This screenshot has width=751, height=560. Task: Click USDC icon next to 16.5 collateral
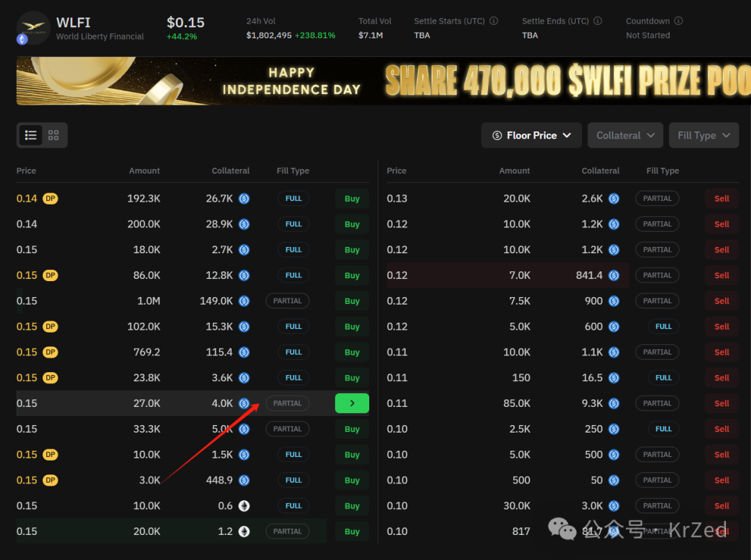coord(614,378)
